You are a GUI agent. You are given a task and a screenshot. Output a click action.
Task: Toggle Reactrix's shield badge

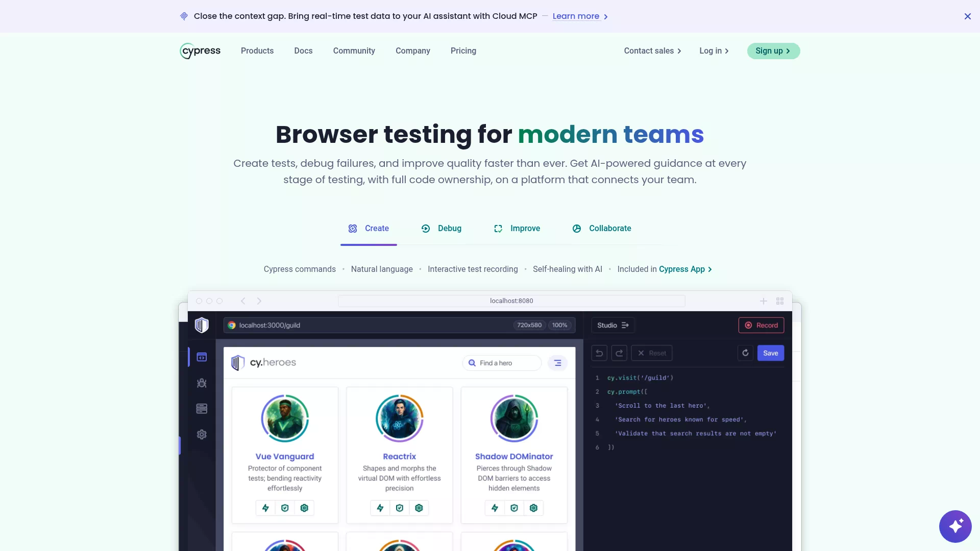click(x=400, y=508)
